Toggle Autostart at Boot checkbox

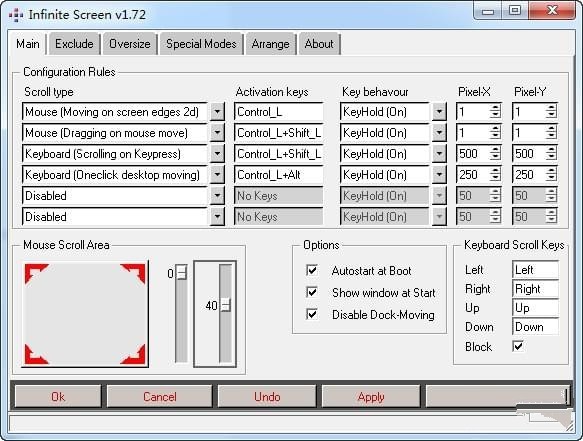(312, 270)
